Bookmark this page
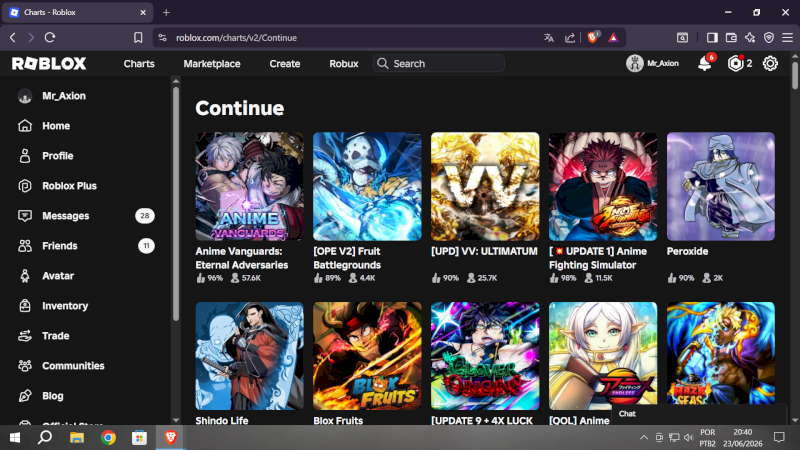This screenshot has width=800, height=450. [138, 37]
